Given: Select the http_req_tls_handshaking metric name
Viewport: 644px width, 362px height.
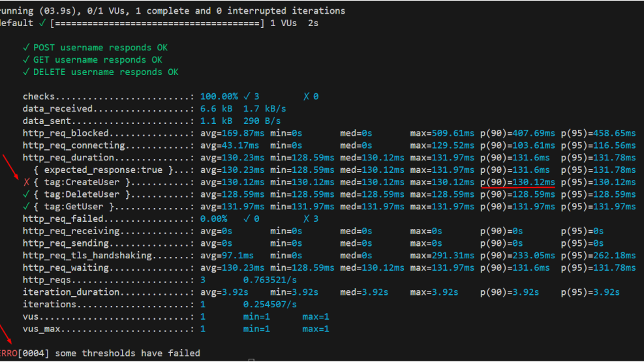Looking at the screenshot, I should (87, 256).
